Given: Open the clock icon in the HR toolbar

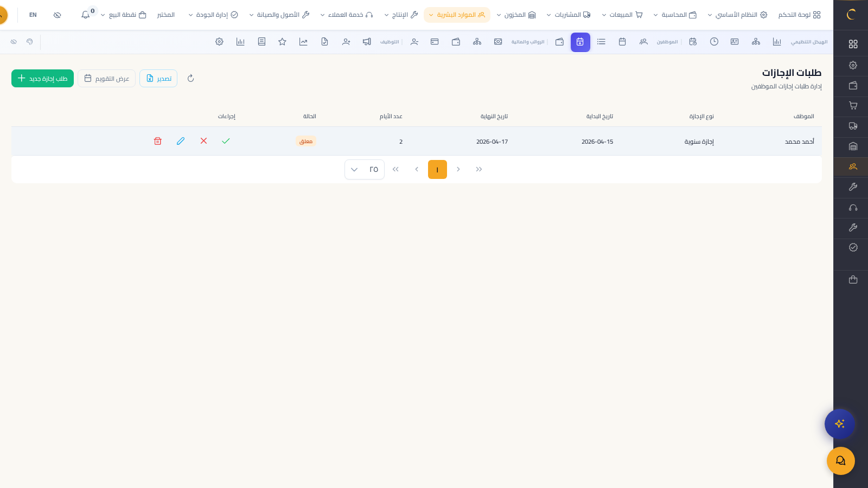Looking at the screenshot, I should 714,42.
